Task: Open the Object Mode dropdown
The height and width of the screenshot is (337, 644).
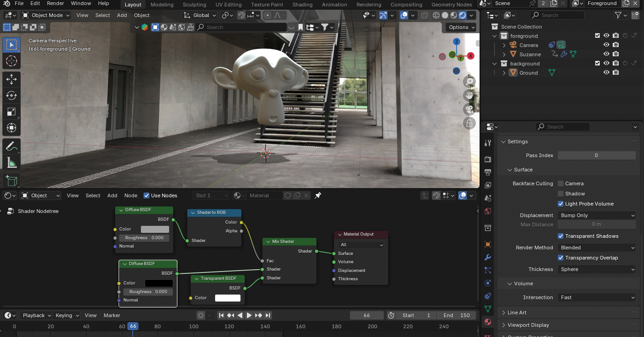Action: (46, 15)
